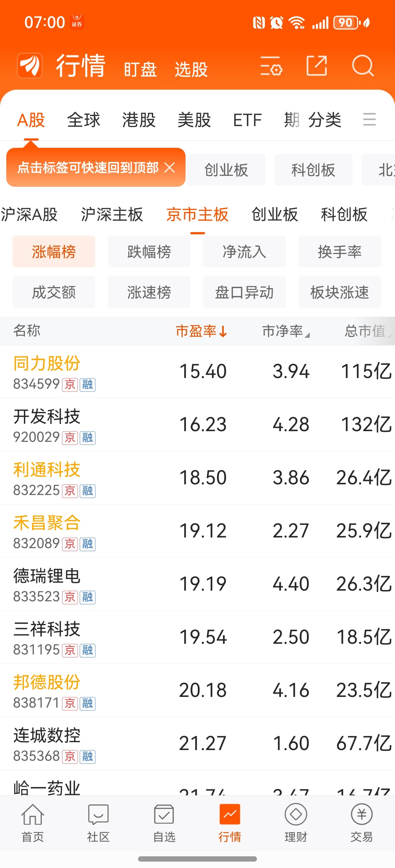Switch to 科创板 sub-tab below chips

coord(344,214)
